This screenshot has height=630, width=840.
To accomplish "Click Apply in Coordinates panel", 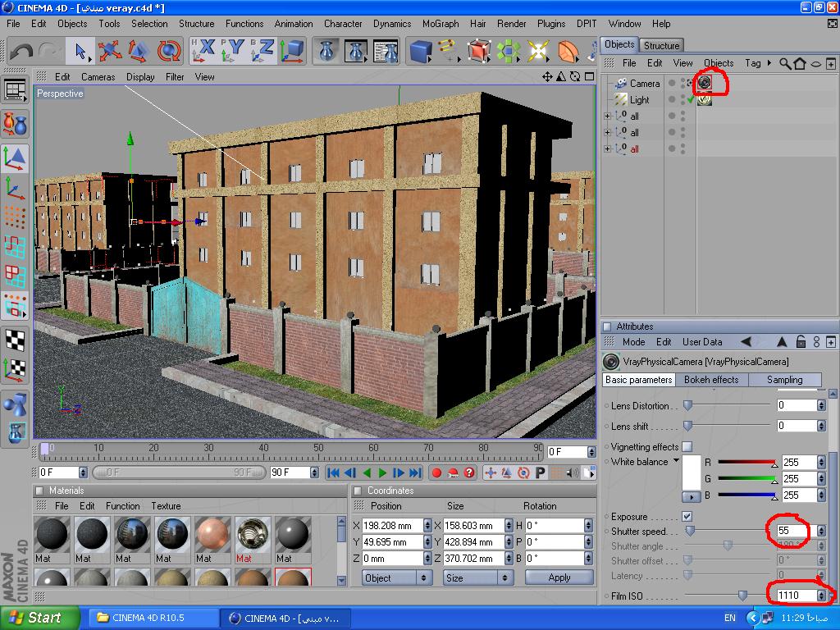I will coord(559,577).
